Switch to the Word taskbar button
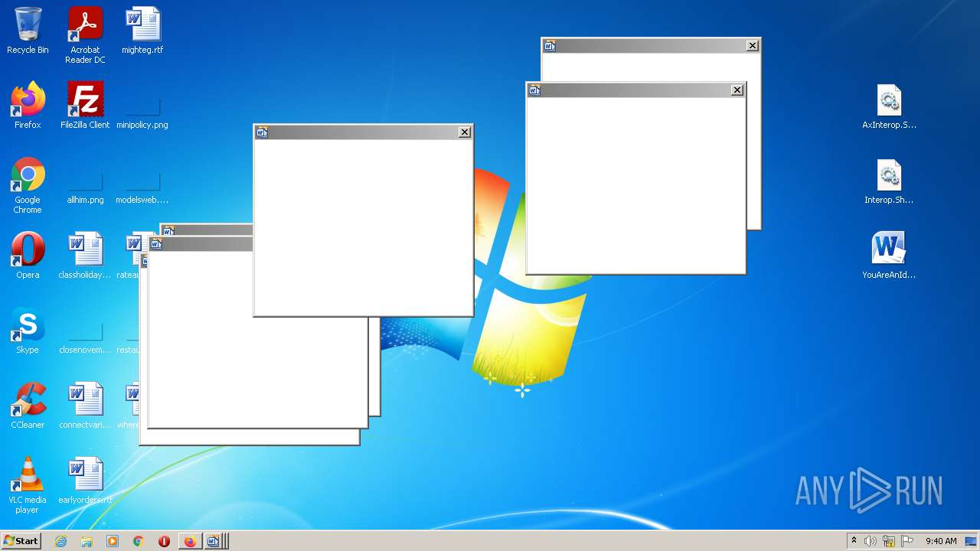Screen dimensions: 980x551 215,541
